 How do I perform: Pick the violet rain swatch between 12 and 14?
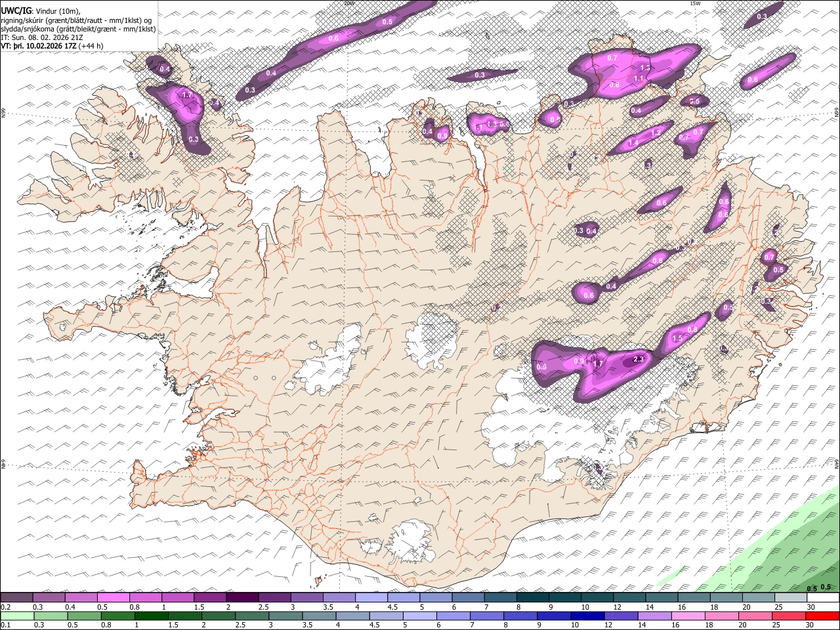[622, 616]
